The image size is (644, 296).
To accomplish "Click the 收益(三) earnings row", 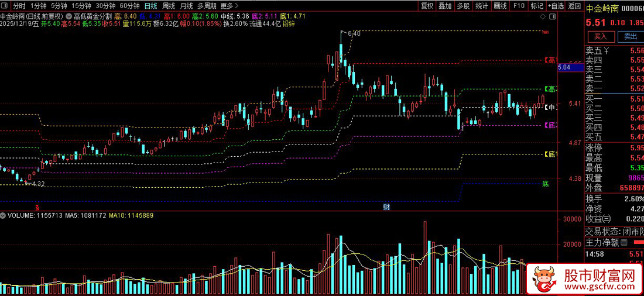I will coord(614,219).
